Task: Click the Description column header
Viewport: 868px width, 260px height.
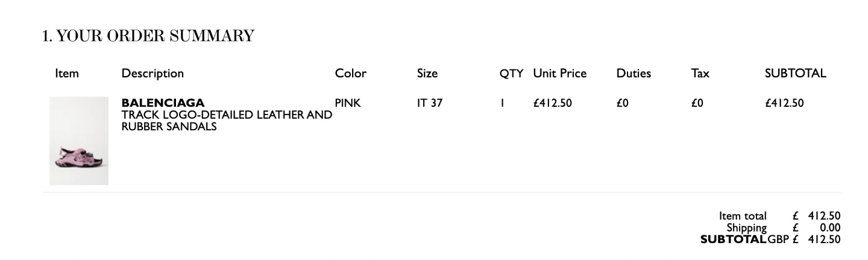Action: (x=153, y=74)
